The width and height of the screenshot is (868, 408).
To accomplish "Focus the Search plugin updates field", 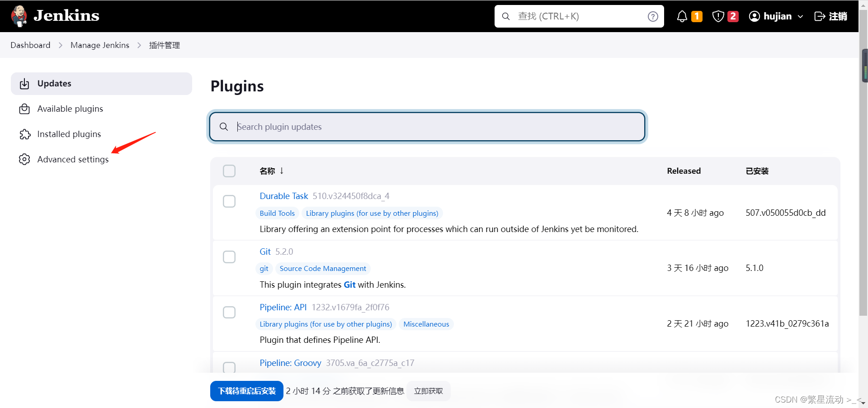I will click(x=427, y=127).
